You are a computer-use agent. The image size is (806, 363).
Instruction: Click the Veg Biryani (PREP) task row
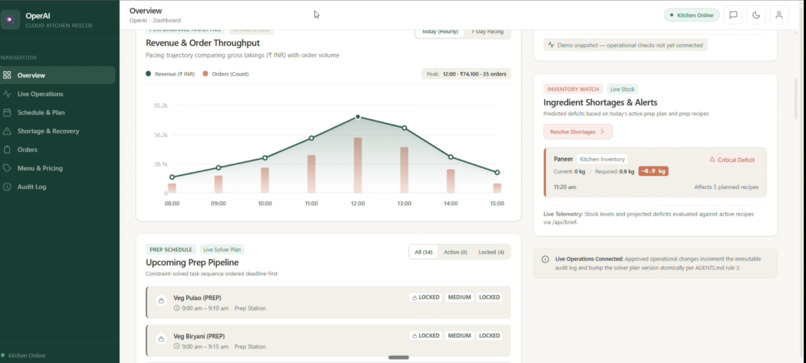tap(328, 340)
